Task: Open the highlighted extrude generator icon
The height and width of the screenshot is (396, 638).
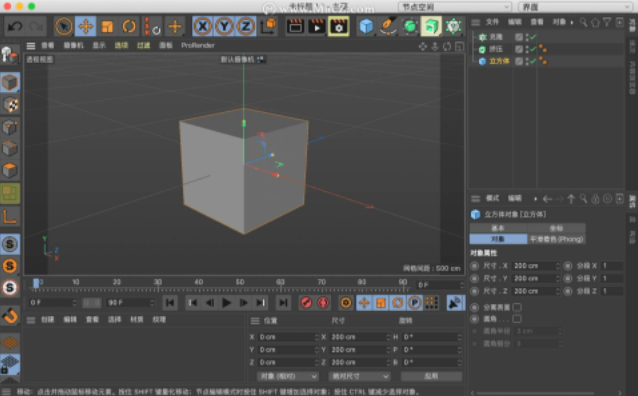Action: (431, 27)
